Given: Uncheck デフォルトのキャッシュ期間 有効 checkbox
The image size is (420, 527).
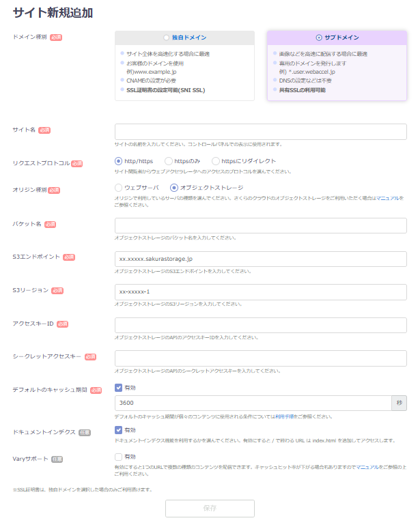Looking at the screenshot, I should (119, 388).
